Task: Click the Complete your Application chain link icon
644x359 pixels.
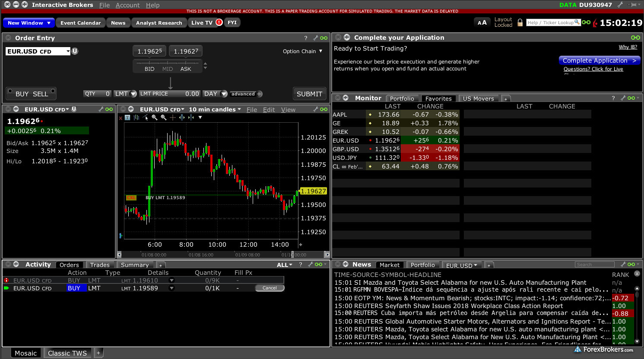Action: point(635,38)
